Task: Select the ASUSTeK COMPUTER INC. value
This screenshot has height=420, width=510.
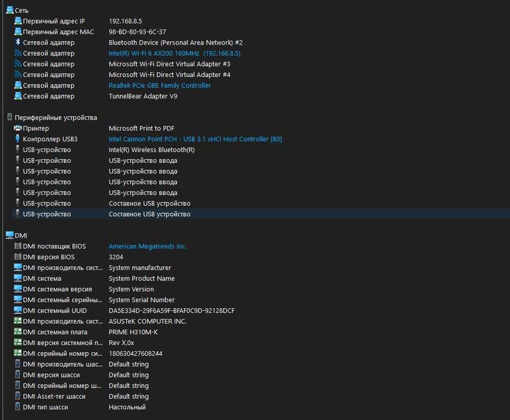Action: coord(147,321)
